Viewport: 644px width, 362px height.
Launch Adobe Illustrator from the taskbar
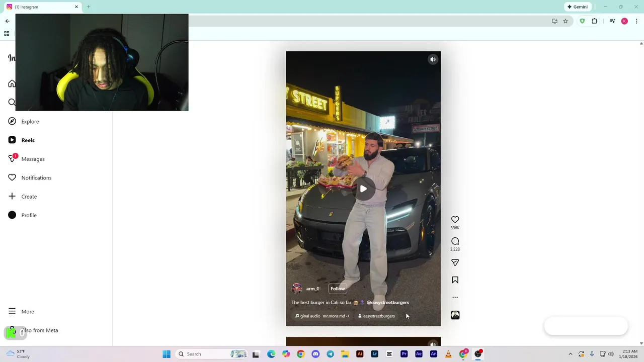[x=360, y=354]
